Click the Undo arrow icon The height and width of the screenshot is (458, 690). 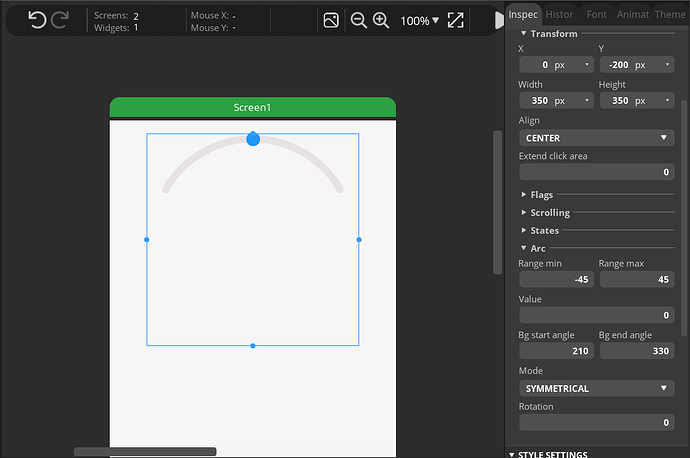tap(37, 20)
